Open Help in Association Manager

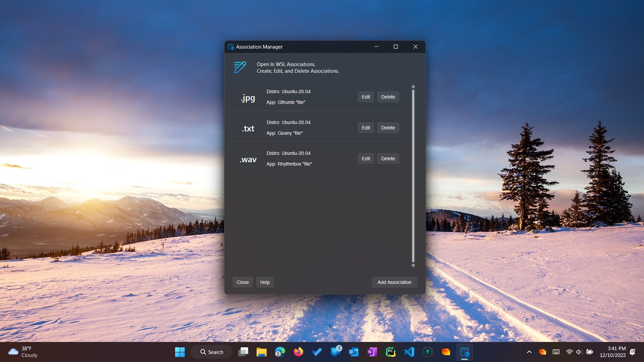[x=265, y=282]
